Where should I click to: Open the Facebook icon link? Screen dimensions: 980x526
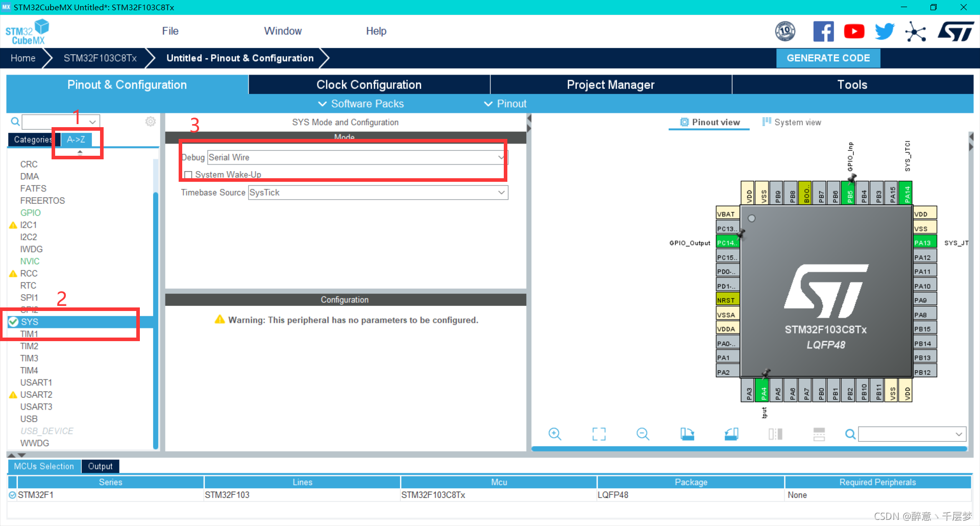tap(823, 32)
